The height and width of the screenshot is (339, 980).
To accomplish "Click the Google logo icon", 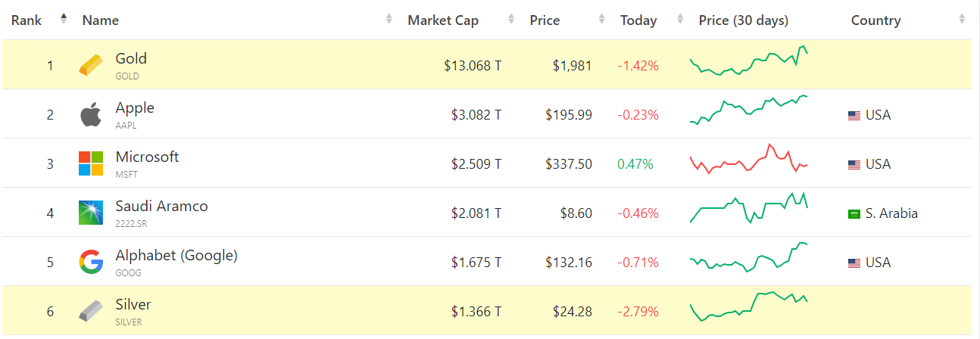I will (x=90, y=262).
